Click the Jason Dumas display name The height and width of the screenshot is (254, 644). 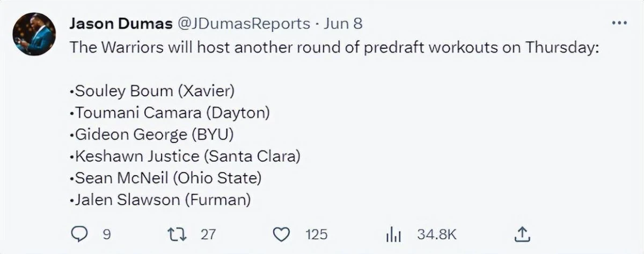(121, 24)
